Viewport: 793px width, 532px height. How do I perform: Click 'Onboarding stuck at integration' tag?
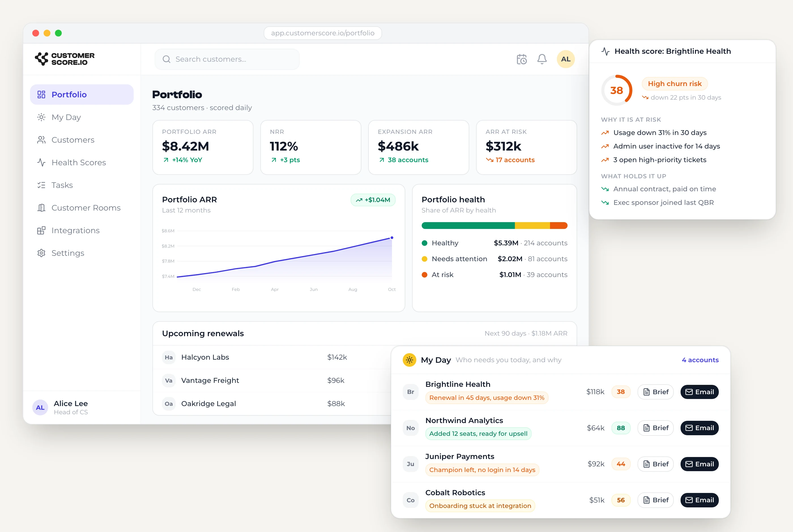(480, 506)
